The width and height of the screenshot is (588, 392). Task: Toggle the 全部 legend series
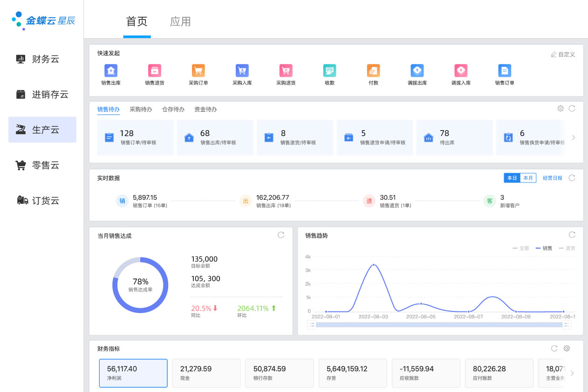pyautogui.click(x=521, y=248)
